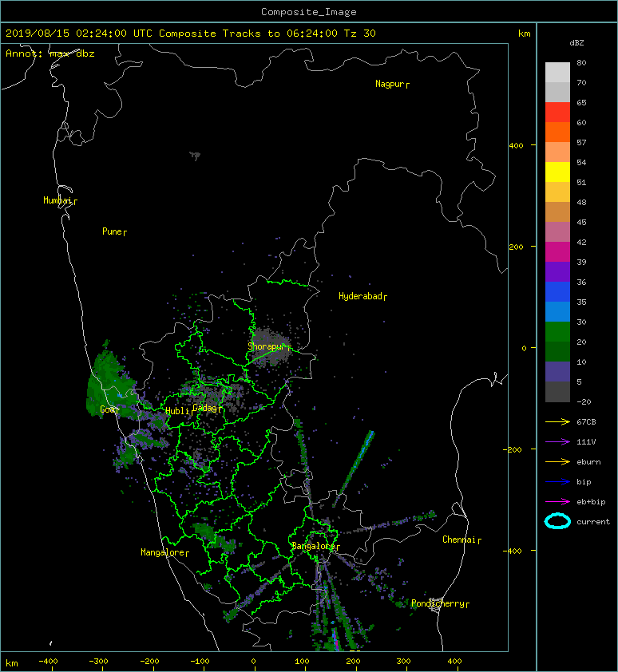Click the Nagpur city label
The image size is (618, 672).
pyautogui.click(x=392, y=84)
